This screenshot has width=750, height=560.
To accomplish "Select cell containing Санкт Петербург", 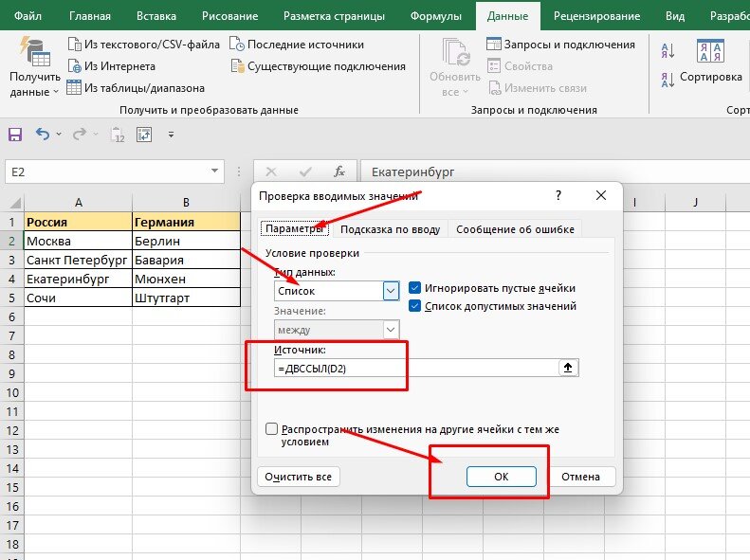I will point(78,260).
